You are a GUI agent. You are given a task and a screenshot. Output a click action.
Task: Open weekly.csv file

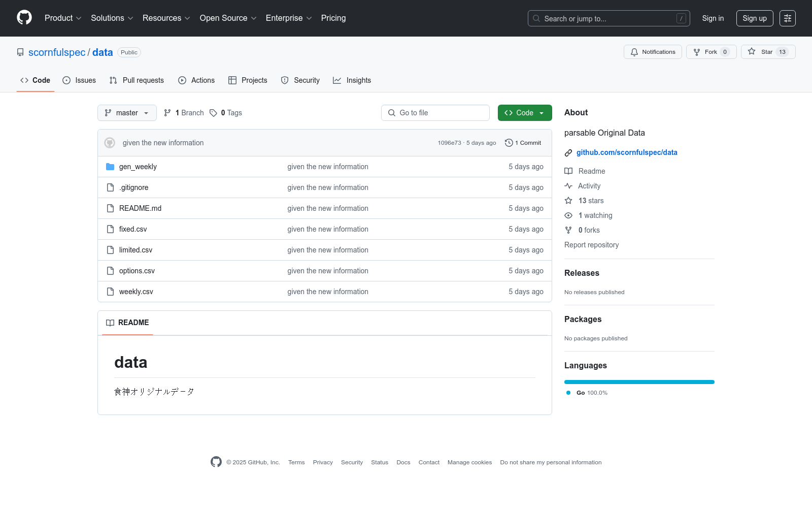pos(136,292)
